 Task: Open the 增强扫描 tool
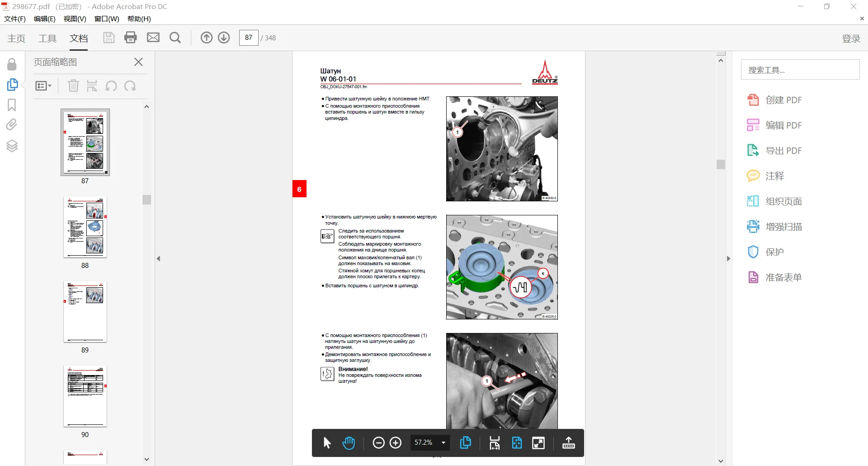click(774, 227)
